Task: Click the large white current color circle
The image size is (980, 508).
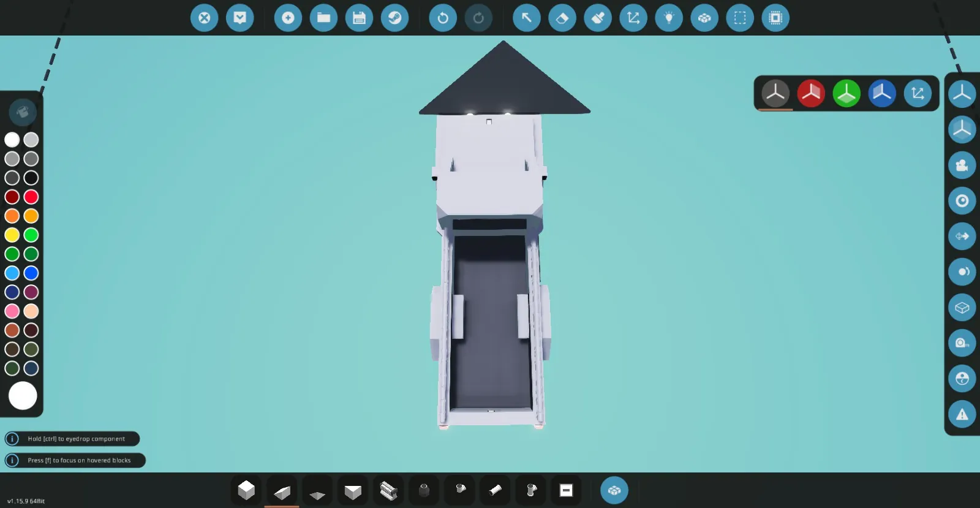Action: 23,396
